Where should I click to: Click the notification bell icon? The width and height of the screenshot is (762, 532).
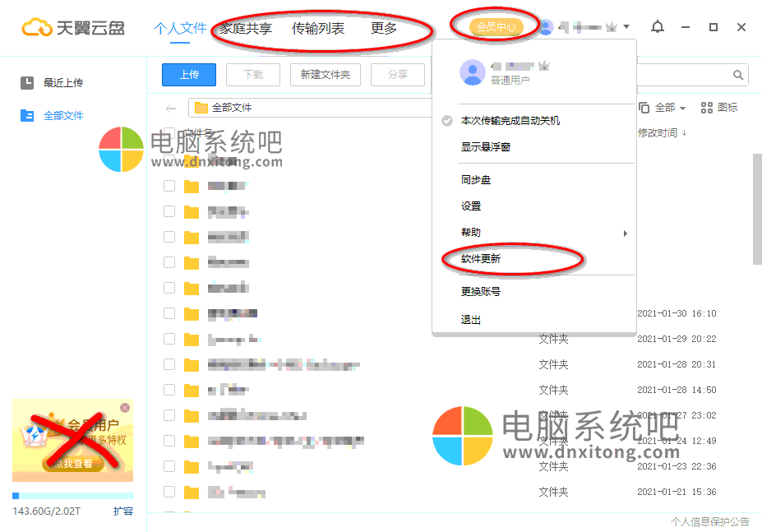point(657,27)
